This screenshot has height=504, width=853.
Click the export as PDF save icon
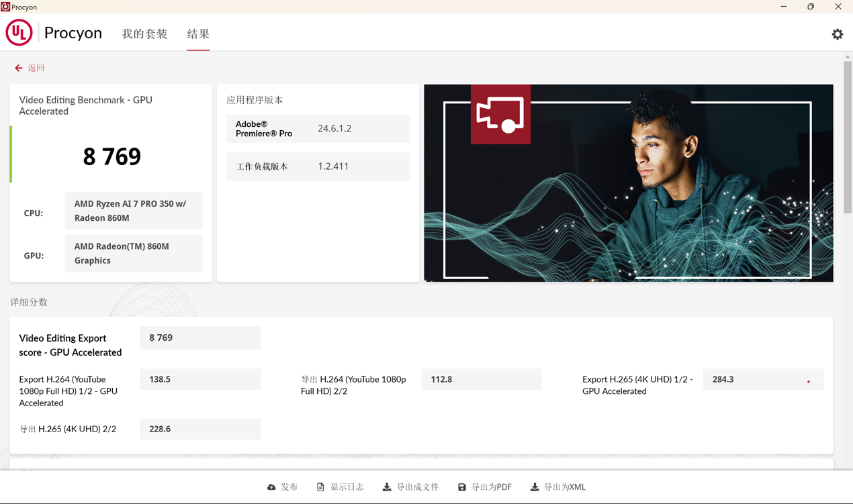point(462,487)
